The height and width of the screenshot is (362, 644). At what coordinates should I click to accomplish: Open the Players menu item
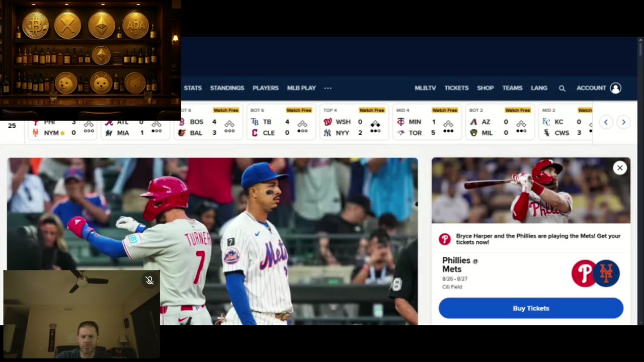pos(266,88)
